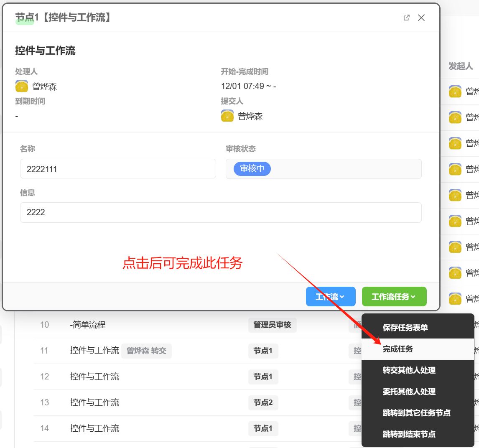Choose 委托其他人处理 option
Screen dimensions: 479x448
pos(409,392)
